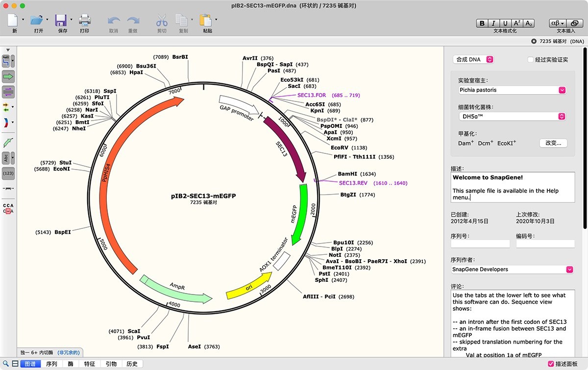
Task: Click the 改变... methylation button
Action: (x=553, y=143)
